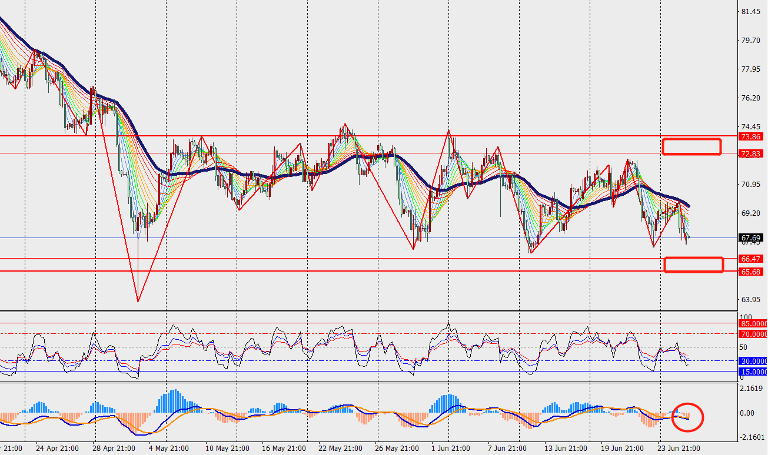Select the red 73.86 resistance level label
The height and width of the screenshot is (455, 770).
click(751, 136)
